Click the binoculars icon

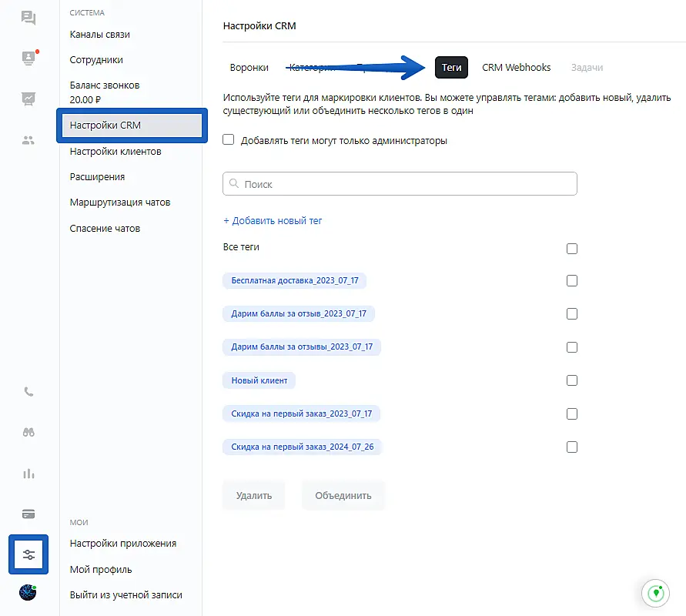(28, 432)
